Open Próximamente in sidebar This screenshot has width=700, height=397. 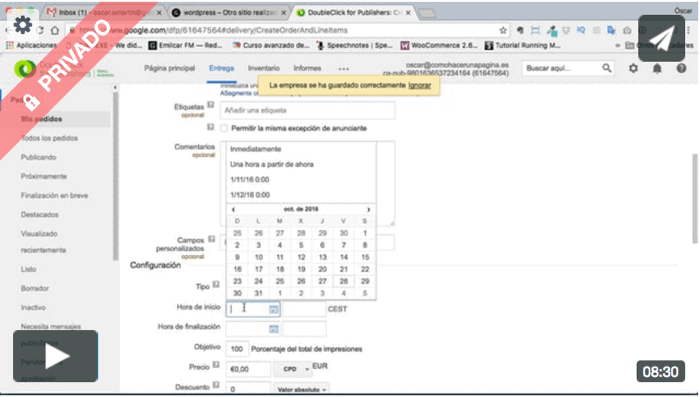[44, 176]
